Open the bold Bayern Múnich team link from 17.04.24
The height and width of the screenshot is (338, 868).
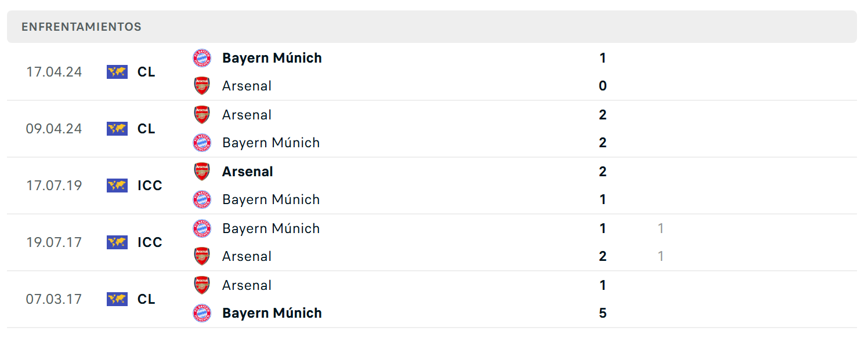pyautogui.click(x=272, y=58)
